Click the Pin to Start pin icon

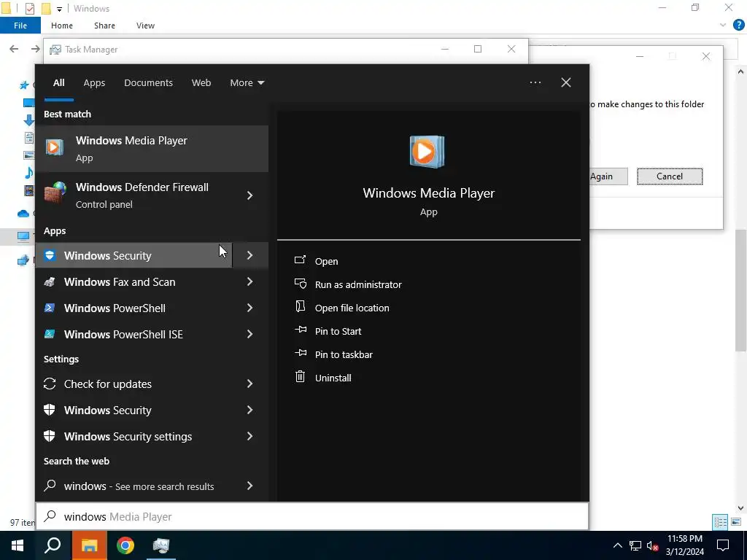click(x=300, y=330)
